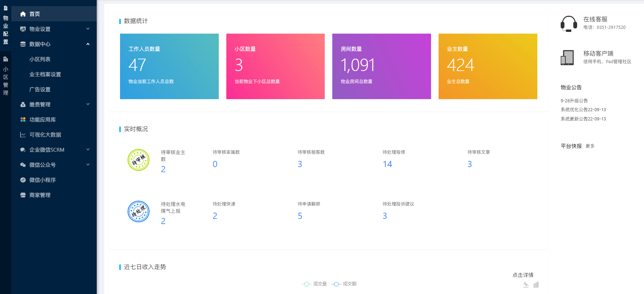This screenshot has width=644, height=294.
Task: Toggle the 成交量 legend series
Action: point(314,284)
